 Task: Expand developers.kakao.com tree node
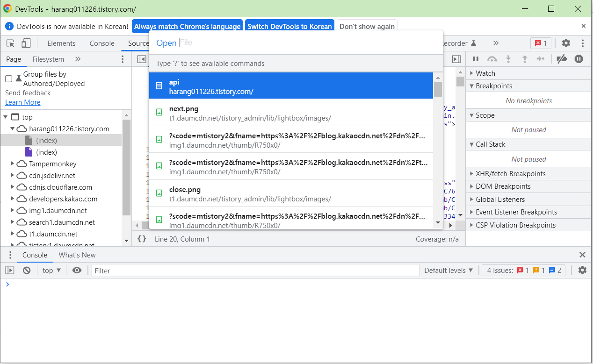[13, 199]
